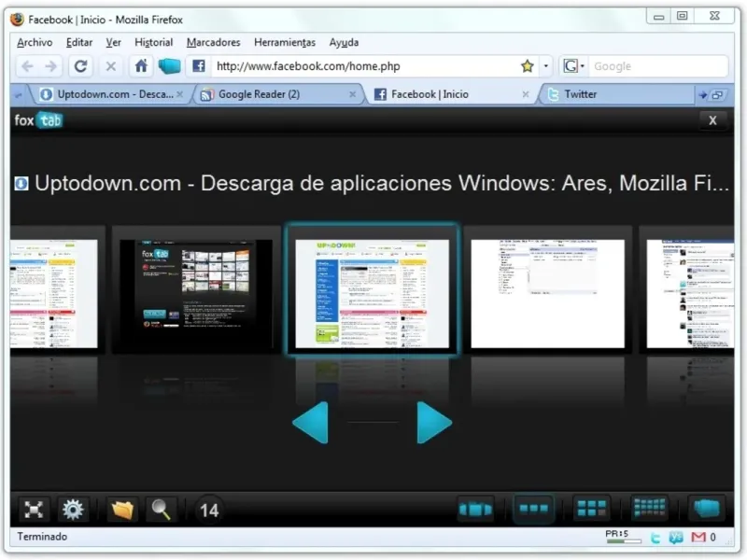The image size is (747, 560).
Task: Open the Herramientas menu
Action: click(285, 42)
